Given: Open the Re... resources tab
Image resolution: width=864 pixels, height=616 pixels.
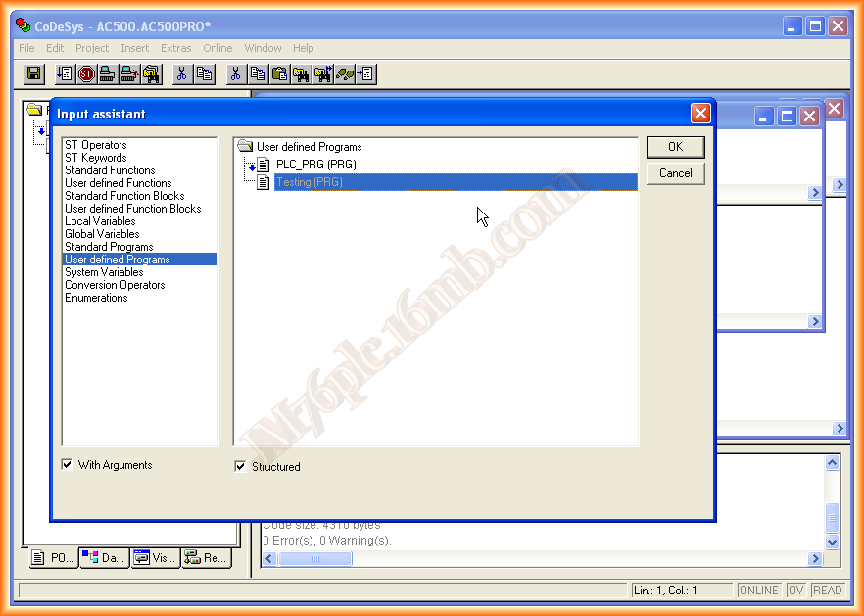Looking at the screenshot, I should [206, 558].
